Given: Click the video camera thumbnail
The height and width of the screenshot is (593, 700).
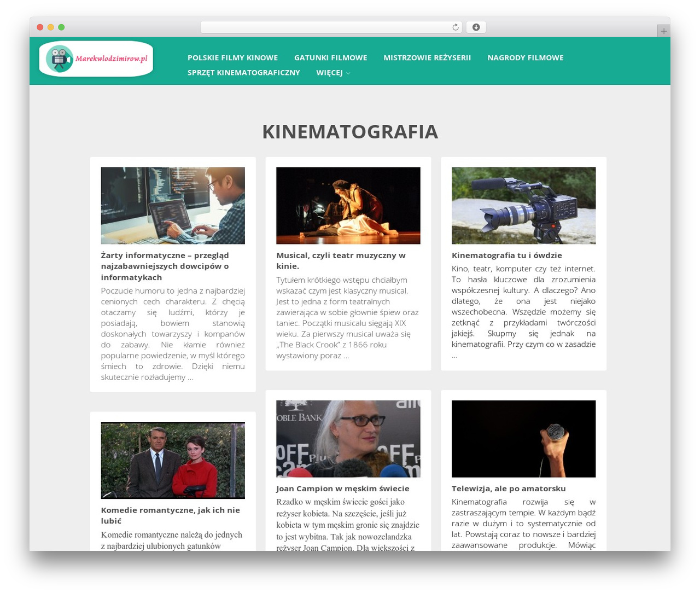Looking at the screenshot, I should 523,206.
